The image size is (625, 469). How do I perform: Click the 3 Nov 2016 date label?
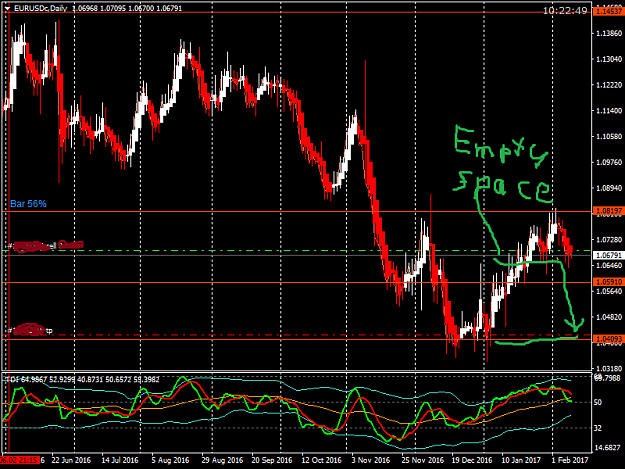(x=371, y=460)
